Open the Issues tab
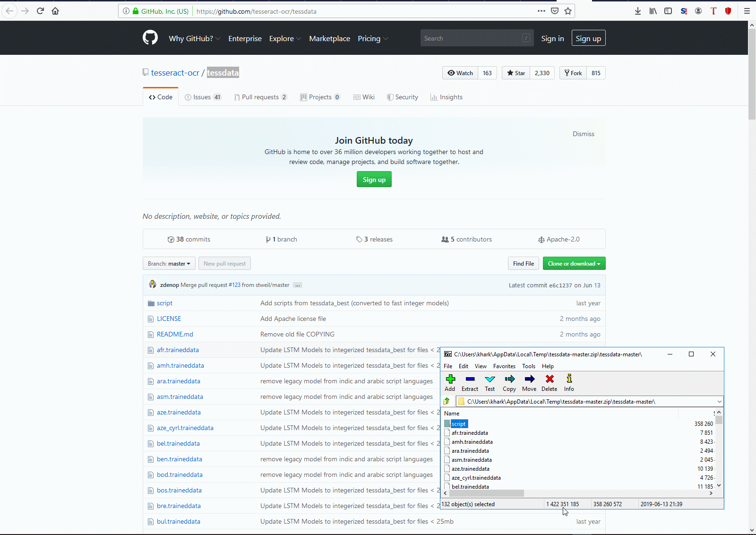Viewport: 756px width, 535px height. (203, 97)
